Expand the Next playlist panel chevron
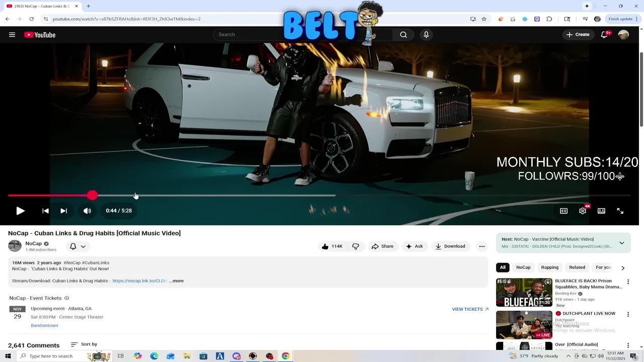The width and height of the screenshot is (644, 362). click(x=622, y=243)
